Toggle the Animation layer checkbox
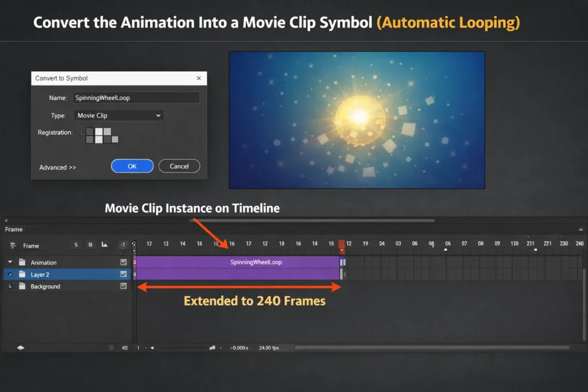 click(123, 262)
